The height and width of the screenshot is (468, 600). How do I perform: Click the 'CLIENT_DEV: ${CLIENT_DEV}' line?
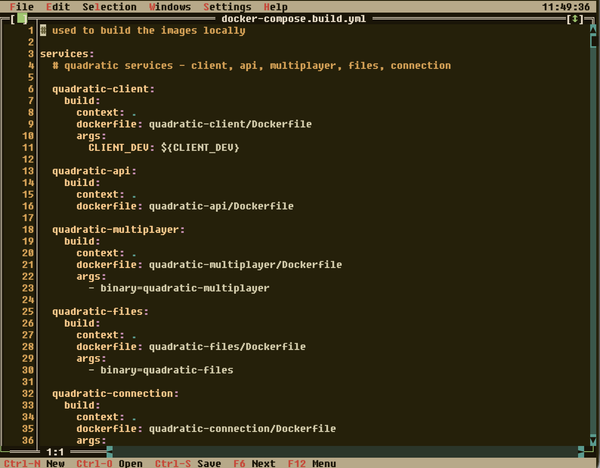point(164,148)
